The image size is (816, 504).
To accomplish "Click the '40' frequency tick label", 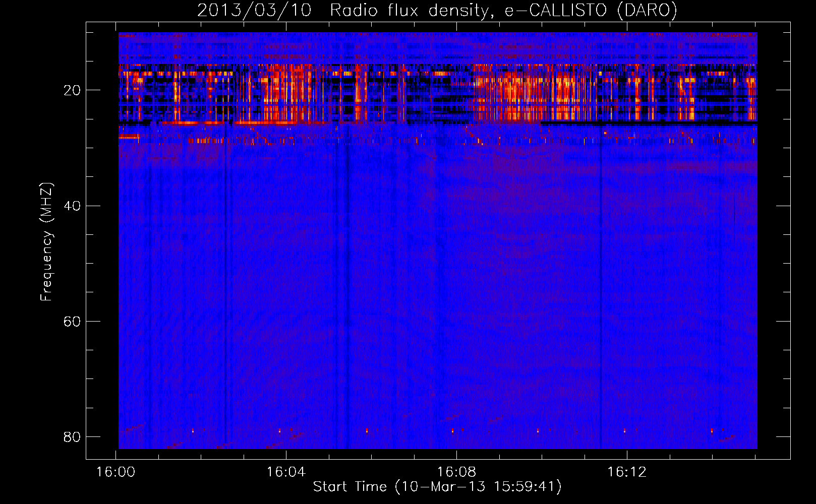I will [x=72, y=206].
